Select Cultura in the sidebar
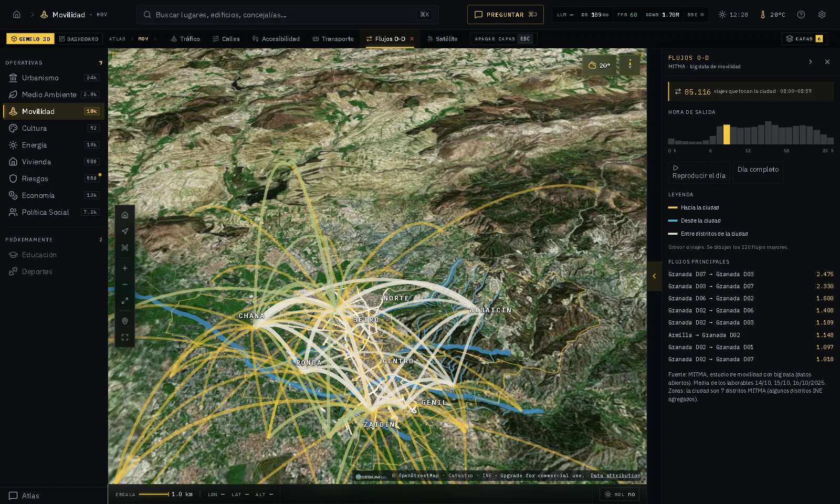Screen dimensions: 840x504 (54, 128)
